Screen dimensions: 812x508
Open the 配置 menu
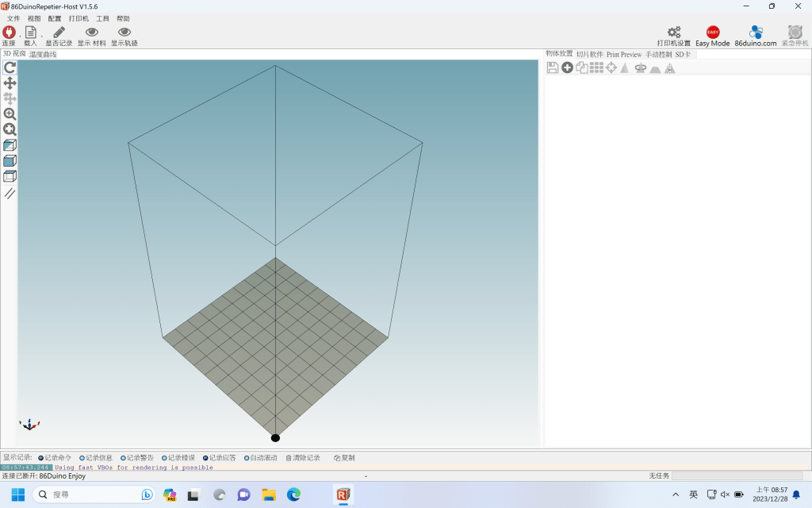pos(54,18)
